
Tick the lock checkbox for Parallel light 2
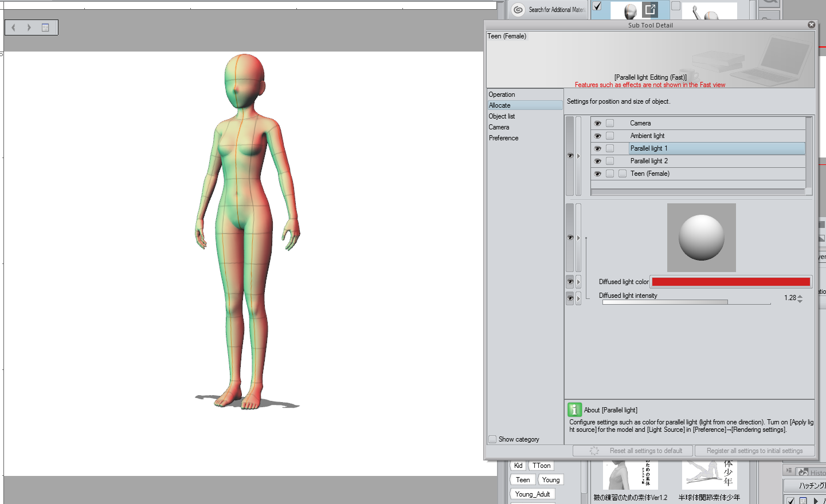[610, 161]
